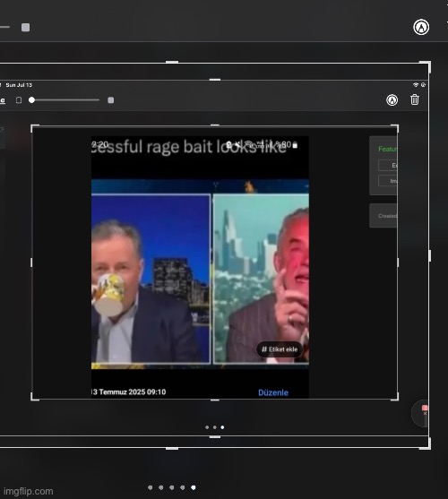Viewport: 448px width, 499px height.
Task: Select the large square icon right of inner slider
Action: 111,100
